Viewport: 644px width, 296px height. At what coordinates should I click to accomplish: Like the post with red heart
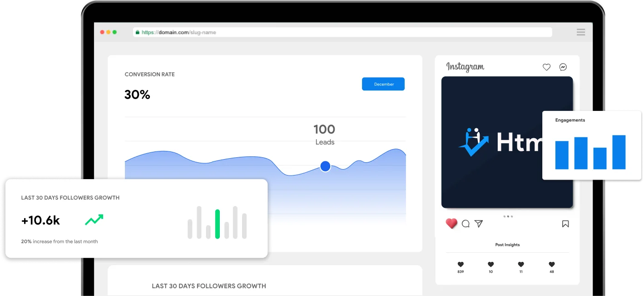[451, 224]
